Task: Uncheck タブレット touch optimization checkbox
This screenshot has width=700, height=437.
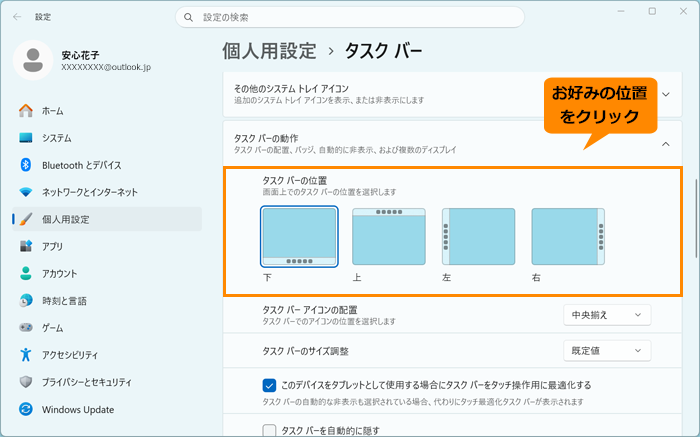Action: click(x=269, y=385)
